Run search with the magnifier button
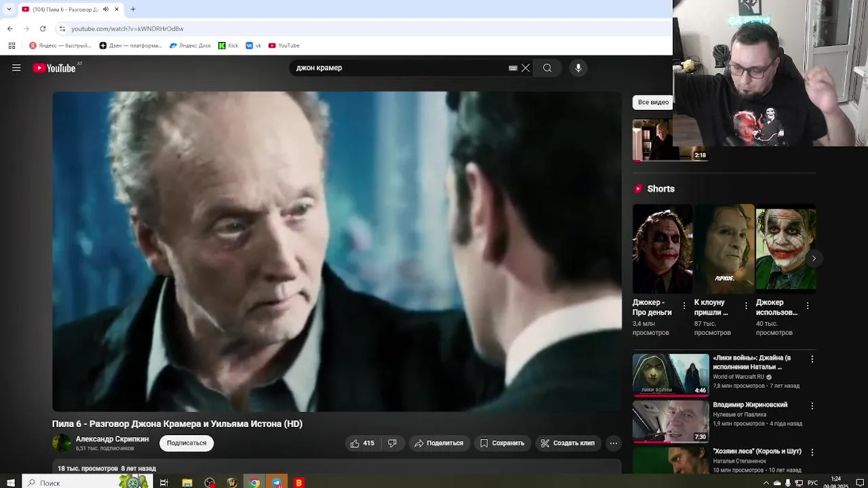The image size is (868, 488). pos(547,68)
